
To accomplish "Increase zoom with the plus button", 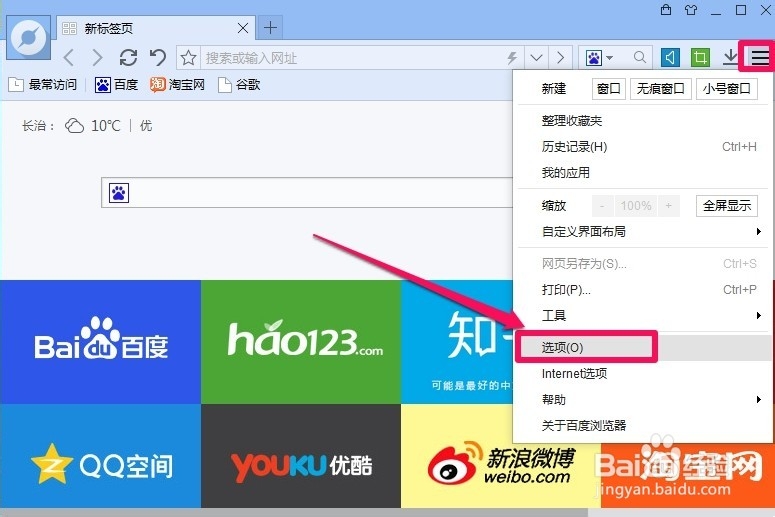I will (x=669, y=206).
